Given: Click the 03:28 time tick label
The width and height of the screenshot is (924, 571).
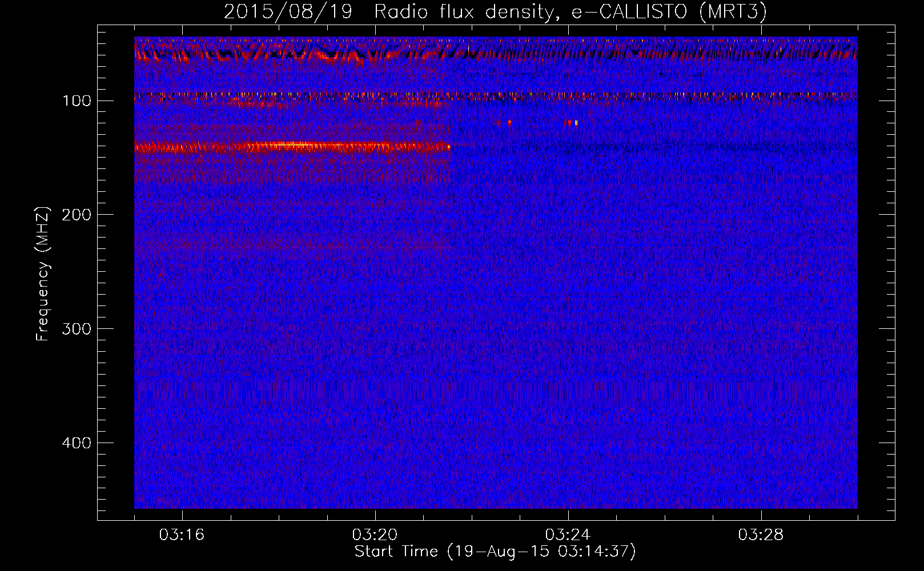Looking at the screenshot, I should (761, 535).
